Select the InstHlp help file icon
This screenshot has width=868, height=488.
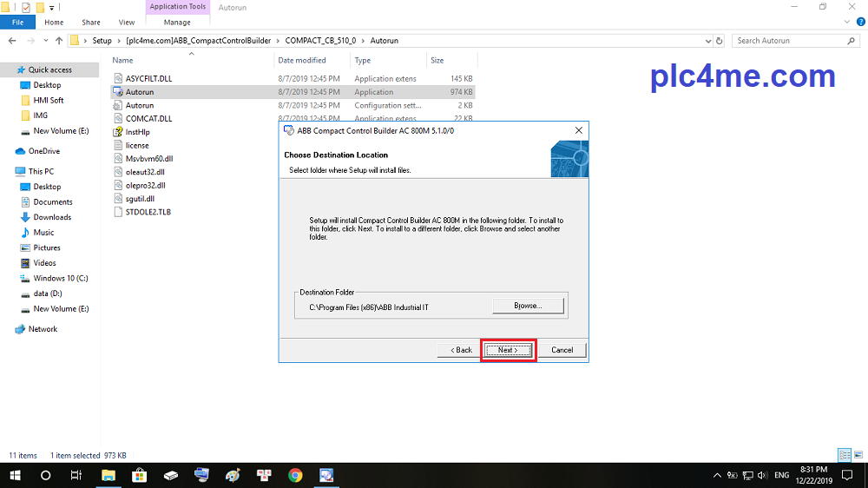pos(118,132)
